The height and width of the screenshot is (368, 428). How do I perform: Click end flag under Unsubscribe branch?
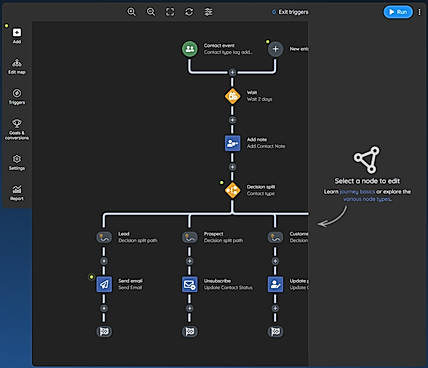tap(190, 332)
